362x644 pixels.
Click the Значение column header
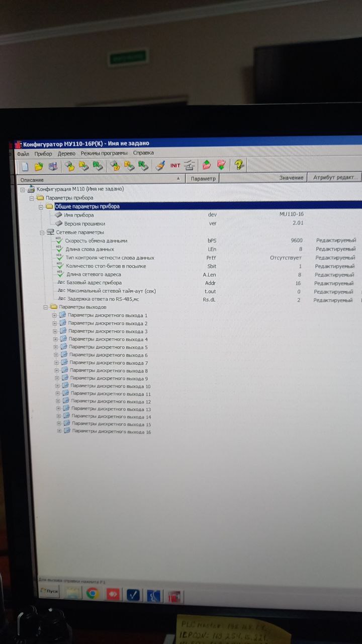pos(263,178)
